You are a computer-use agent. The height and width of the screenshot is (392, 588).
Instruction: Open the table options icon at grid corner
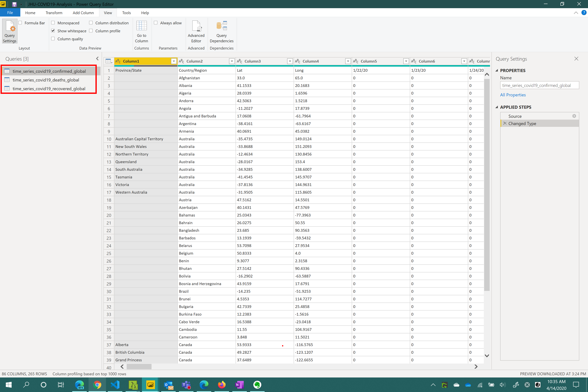coord(109,61)
